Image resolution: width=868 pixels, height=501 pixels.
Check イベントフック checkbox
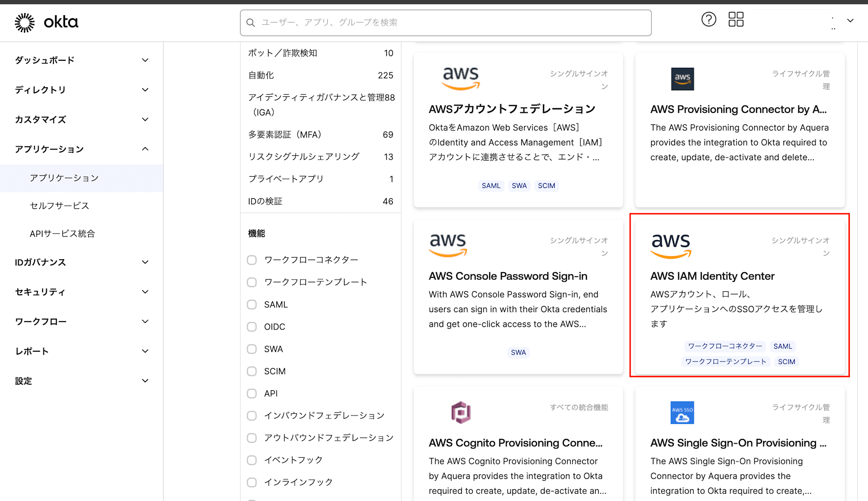252,460
